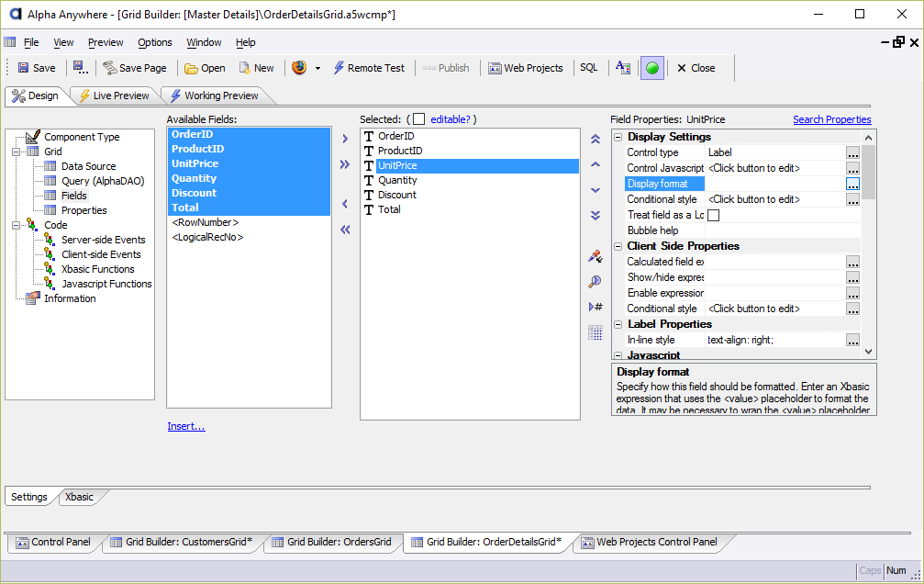Click Search Properties link
Screen dimensions: 924x584
tap(831, 119)
